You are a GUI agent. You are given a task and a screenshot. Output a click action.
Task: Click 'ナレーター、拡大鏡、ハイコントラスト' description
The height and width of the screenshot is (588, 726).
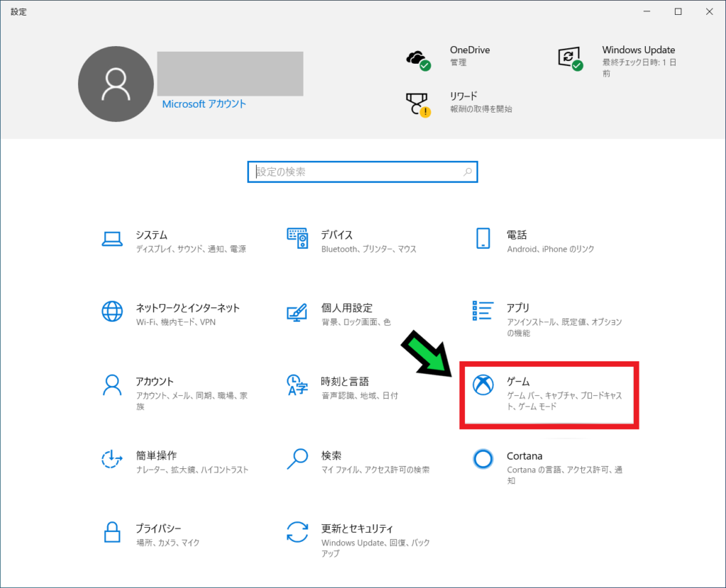tap(192, 470)
